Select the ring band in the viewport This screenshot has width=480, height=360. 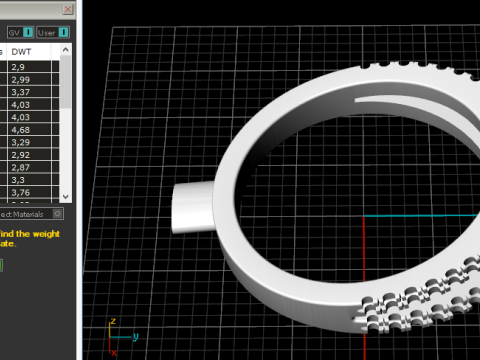347,198
